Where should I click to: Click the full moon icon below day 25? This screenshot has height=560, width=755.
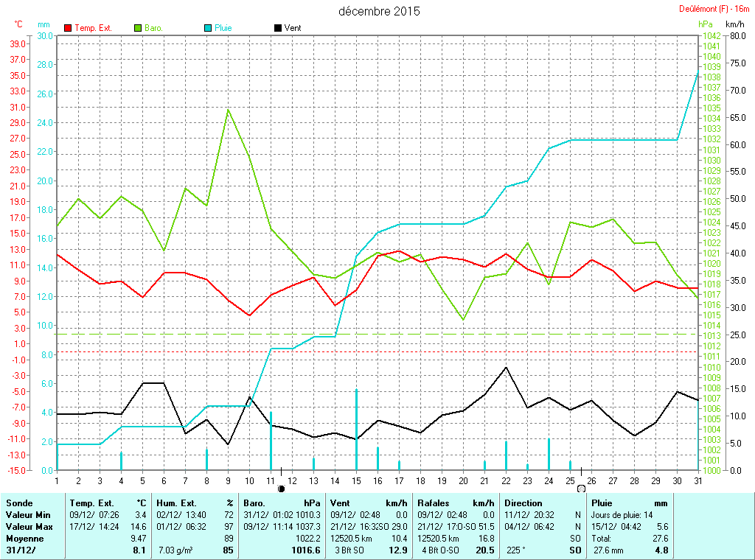coord(581,488)
